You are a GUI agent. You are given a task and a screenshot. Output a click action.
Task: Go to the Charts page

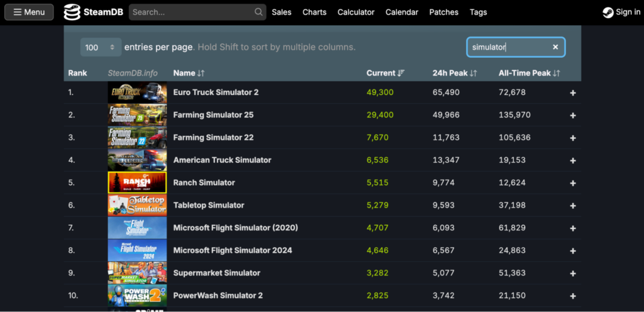tap(314, 12)
